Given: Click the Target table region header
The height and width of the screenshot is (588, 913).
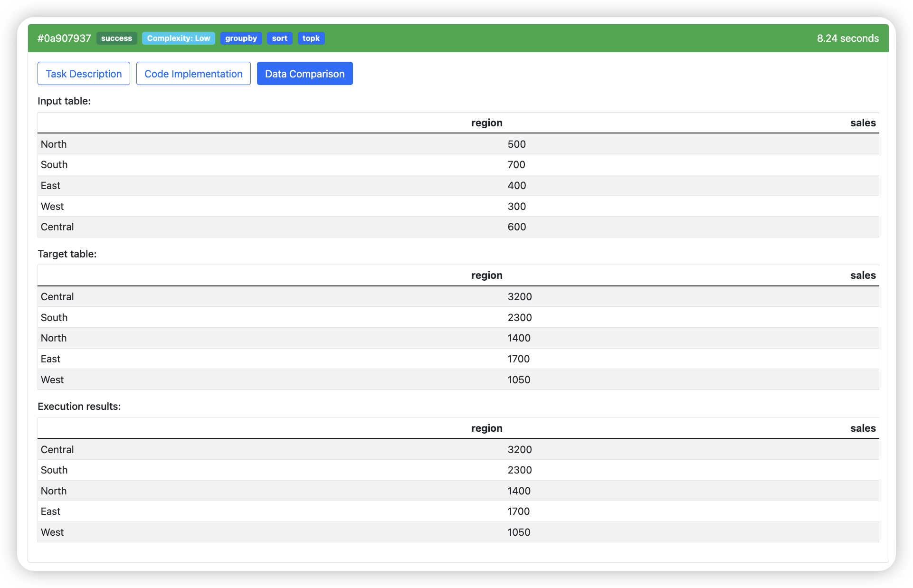Looking at the screenshot, I should pyautogui.click(x=486, y=275).
